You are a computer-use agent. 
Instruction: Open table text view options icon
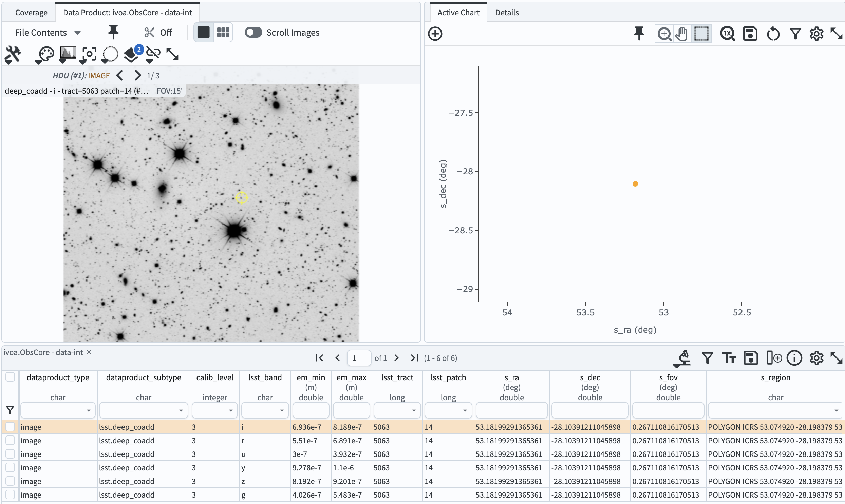[729, 358]
